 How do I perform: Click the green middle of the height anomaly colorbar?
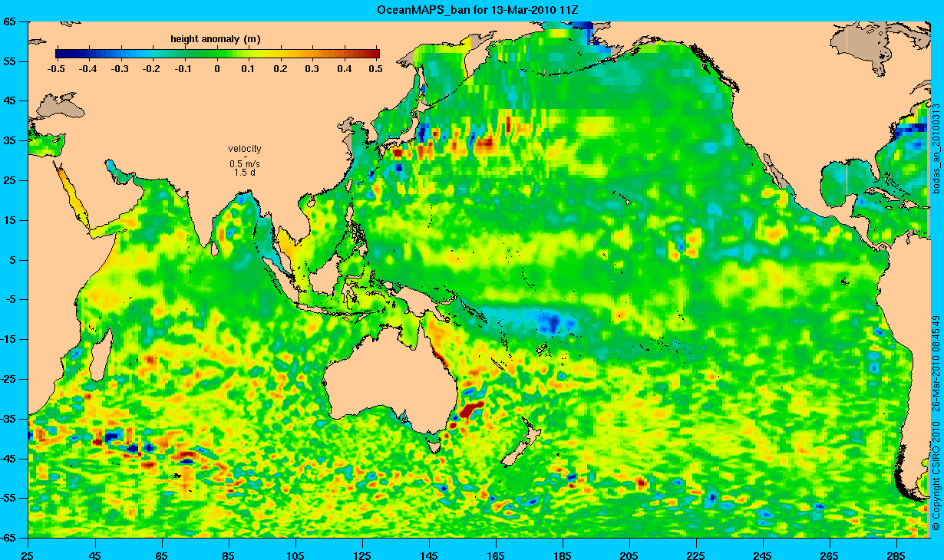(217, 54)
